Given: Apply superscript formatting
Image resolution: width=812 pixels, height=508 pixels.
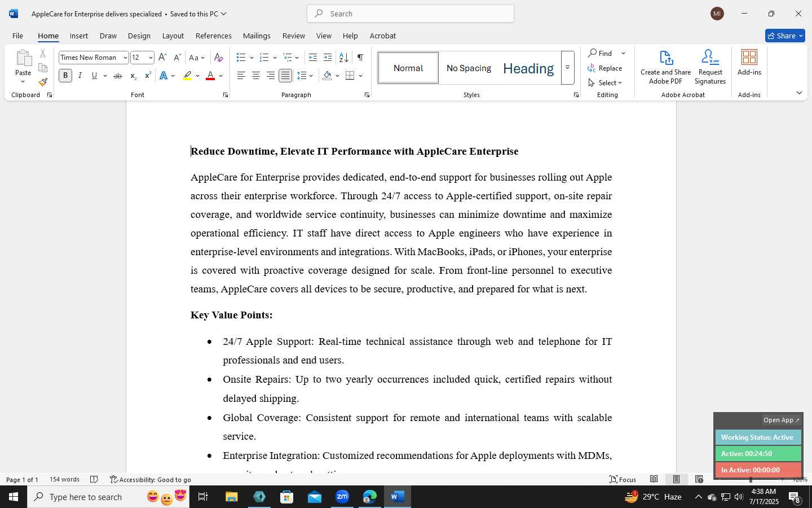Looking at the screenshot, I should [x=148, y=76].
